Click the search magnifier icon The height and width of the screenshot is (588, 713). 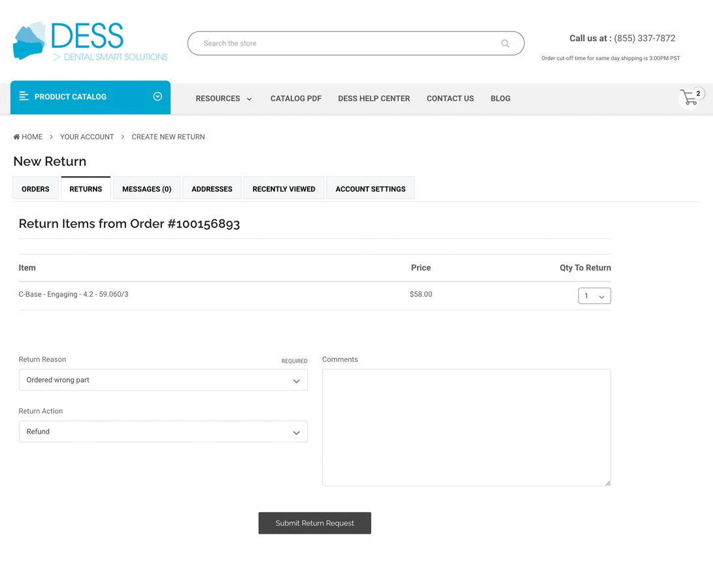click(x=505, y=43)
